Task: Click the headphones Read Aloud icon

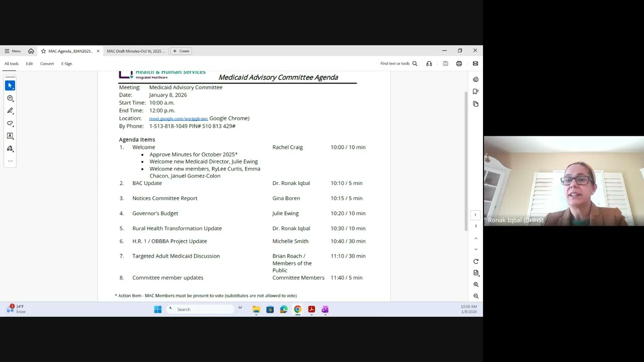Action: tap(429, 63)
